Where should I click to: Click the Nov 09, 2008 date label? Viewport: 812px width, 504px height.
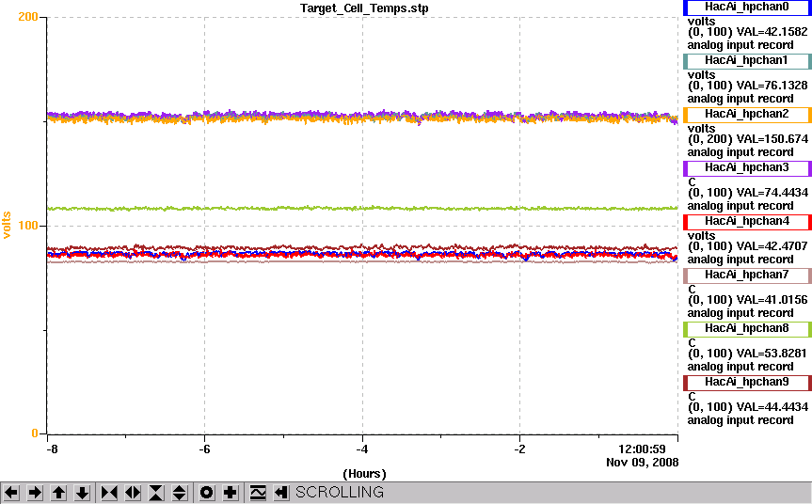(x=642, y=463)
